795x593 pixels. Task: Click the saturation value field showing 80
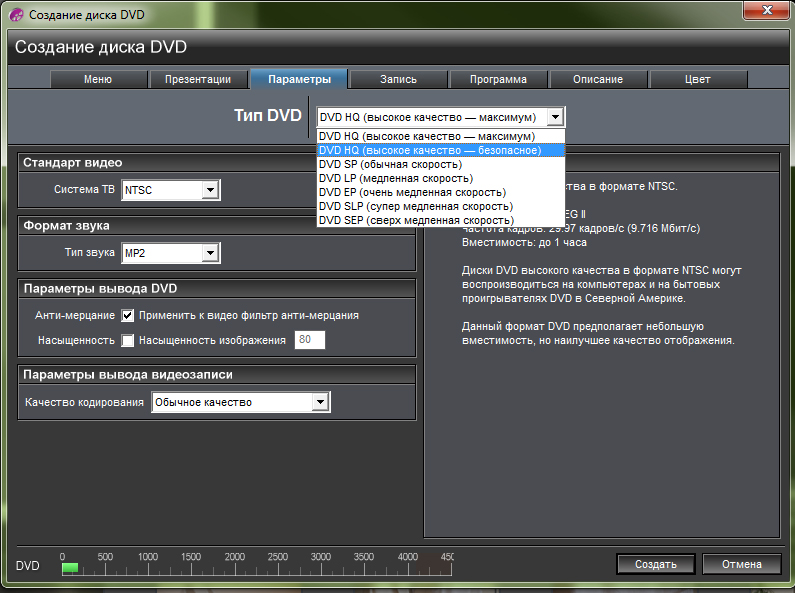click(x=304, y=340)
